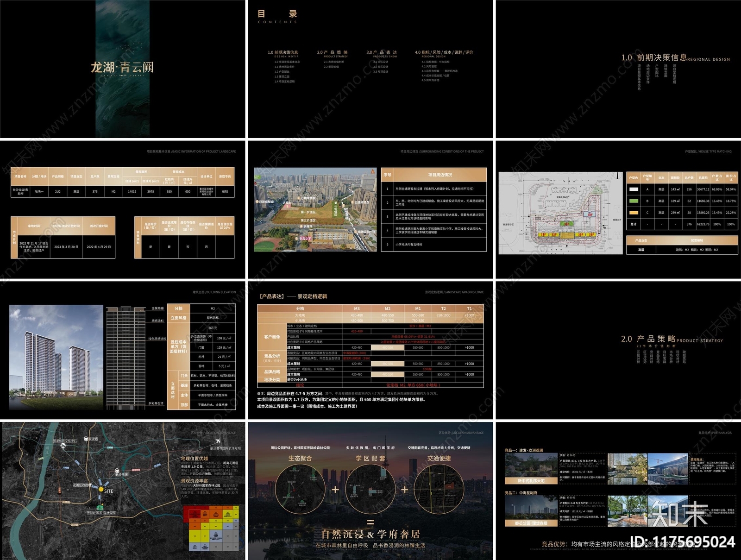This screenshot has width=741, height=560.
Task: Click the 14012 area cell
Action: [132, 191]
